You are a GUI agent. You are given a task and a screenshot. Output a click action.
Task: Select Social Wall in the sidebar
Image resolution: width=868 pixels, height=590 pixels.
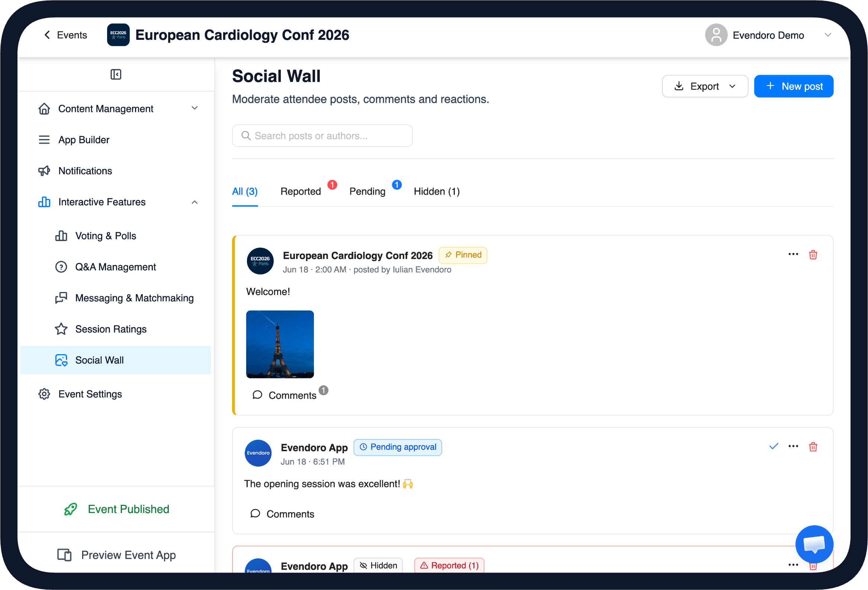115,360
